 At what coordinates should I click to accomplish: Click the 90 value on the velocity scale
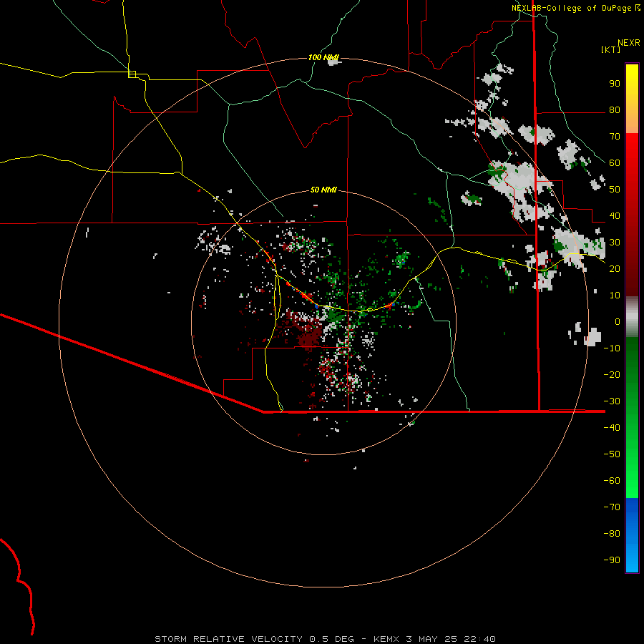coord(615,84)
